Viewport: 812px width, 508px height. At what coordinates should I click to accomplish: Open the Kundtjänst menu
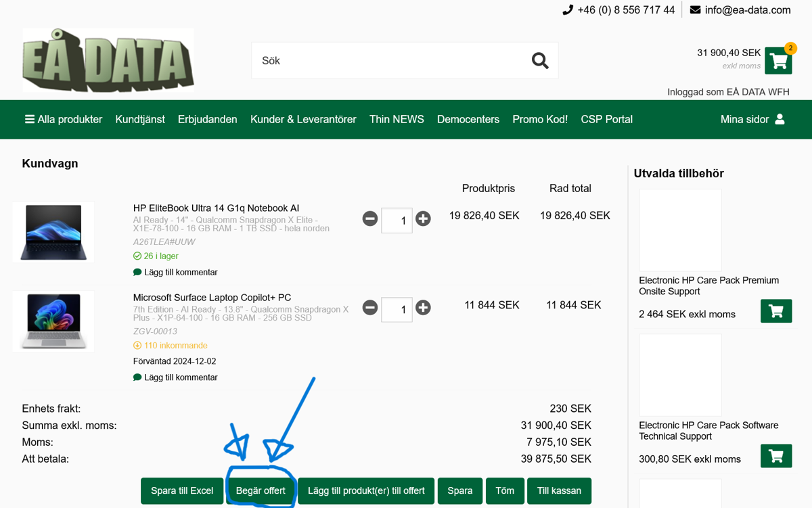click(140, 119)
